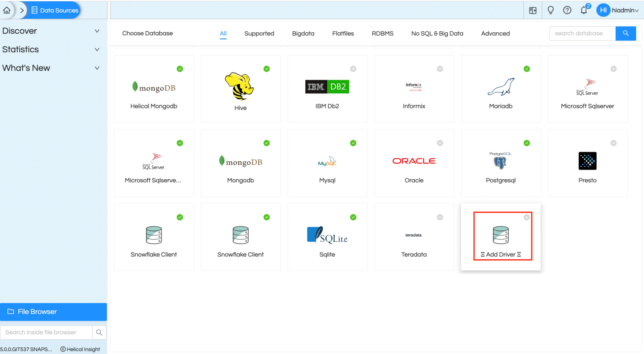The image size is (644, 354).
Task: Open the help question mark icon
Action: (x=567, y=10)
